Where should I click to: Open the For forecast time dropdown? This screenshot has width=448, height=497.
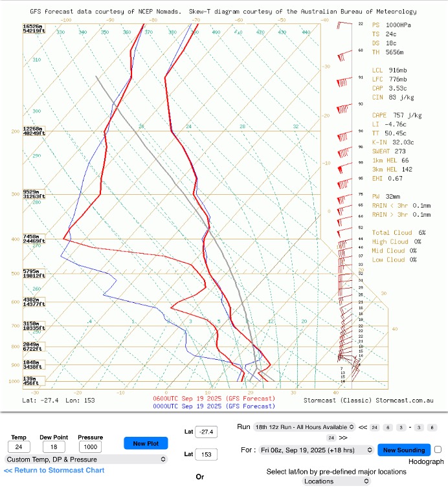point(316,450)
